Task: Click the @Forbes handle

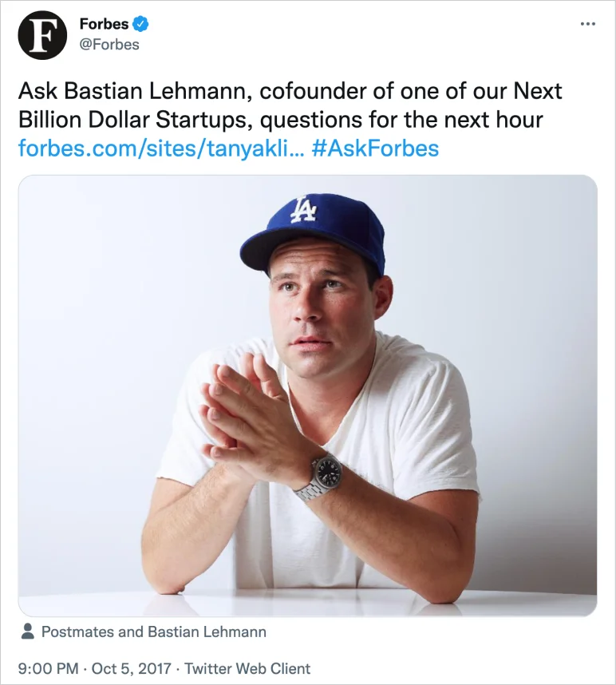Action: click(109, 45)
